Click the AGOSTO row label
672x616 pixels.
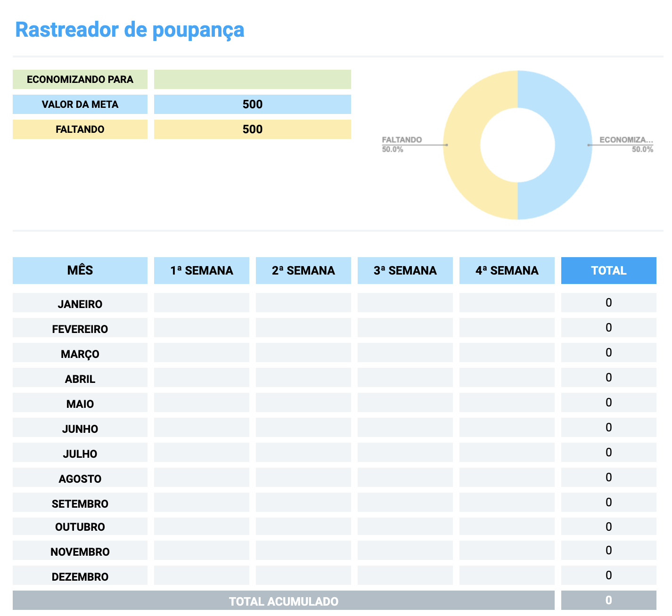80,478
